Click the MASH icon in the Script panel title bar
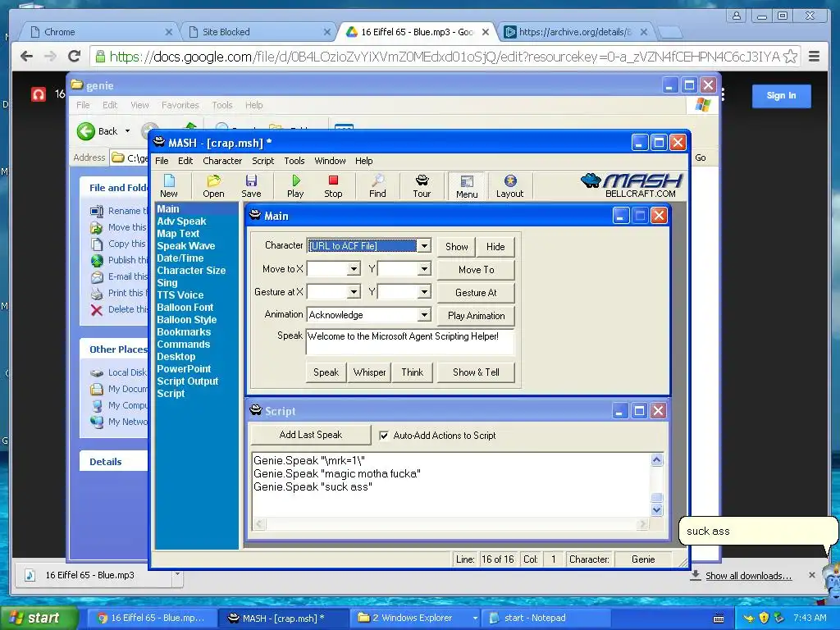 coord(256,410)
